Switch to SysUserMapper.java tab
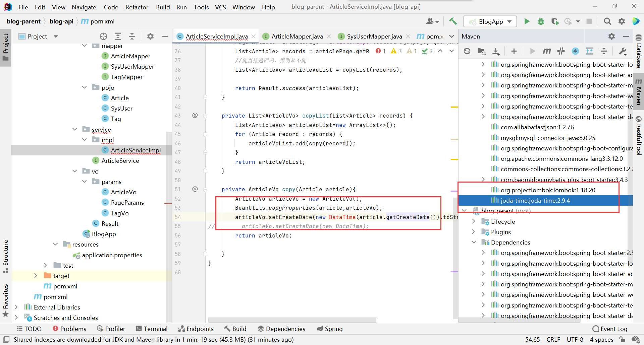 pyautogui.click(x=374, y=36)
